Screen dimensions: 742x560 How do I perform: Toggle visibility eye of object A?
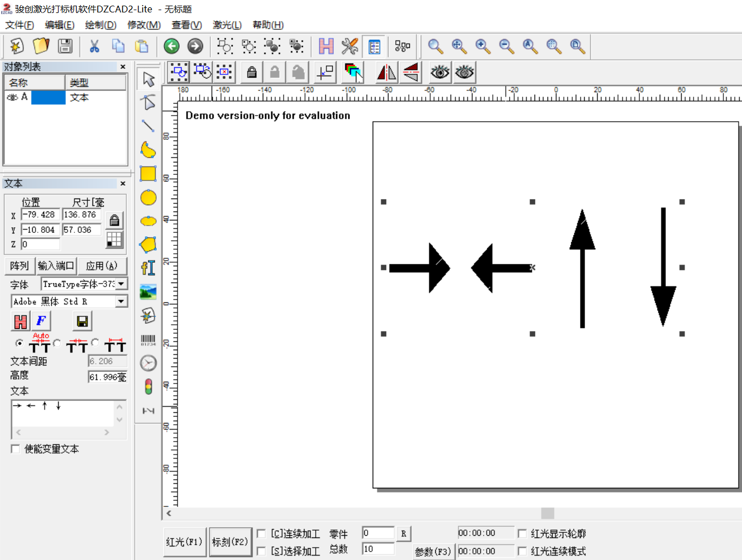(x=12, y=97)
